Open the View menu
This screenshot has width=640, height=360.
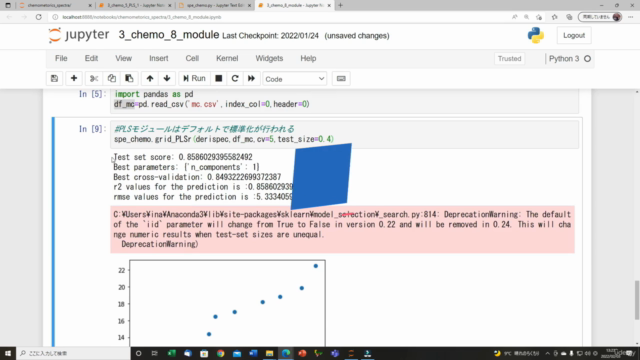pyautogui.click(x=123, y=58)
